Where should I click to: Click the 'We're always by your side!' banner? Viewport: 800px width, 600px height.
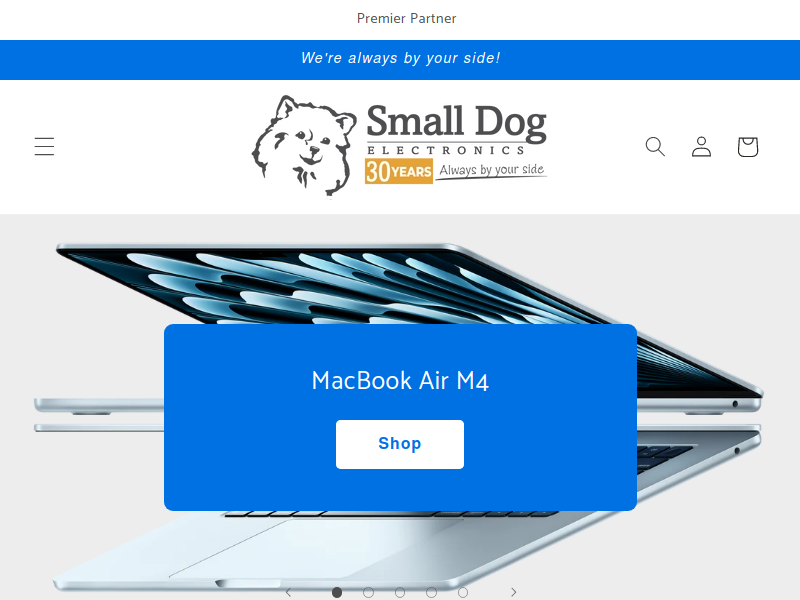(400, 59)
